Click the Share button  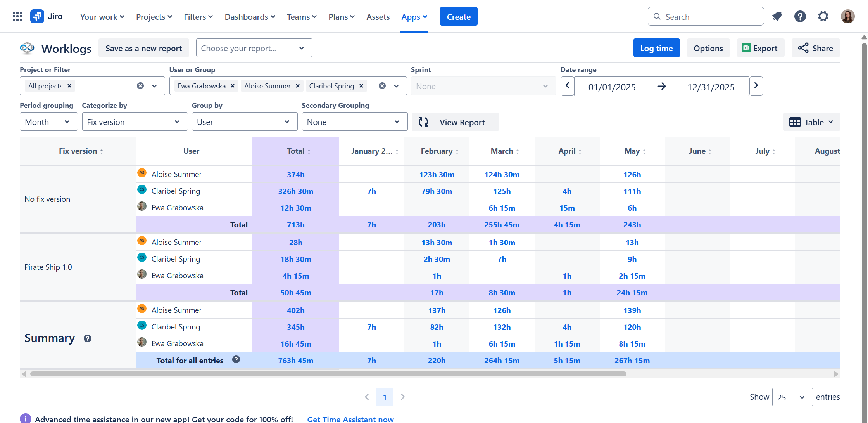(x=816, y=48)
